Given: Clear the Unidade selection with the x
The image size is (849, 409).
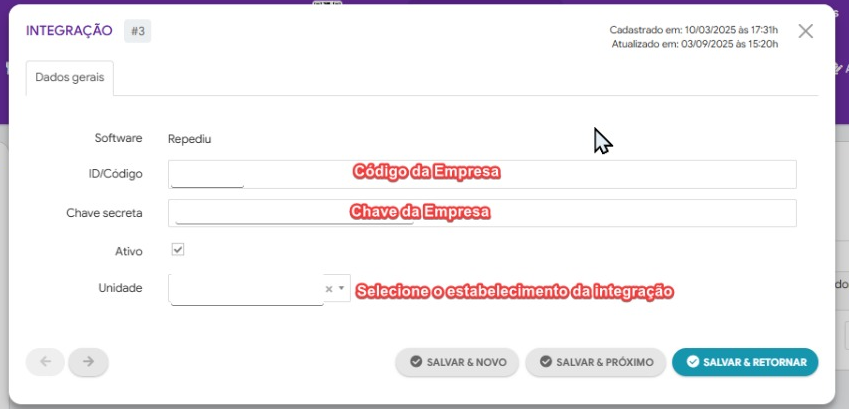Looking at the screenshot, I should click(329, 289).
